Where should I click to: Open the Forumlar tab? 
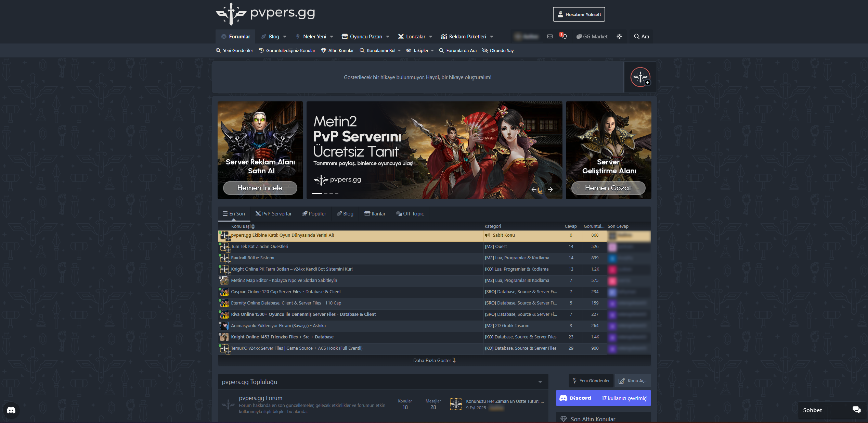236,37
